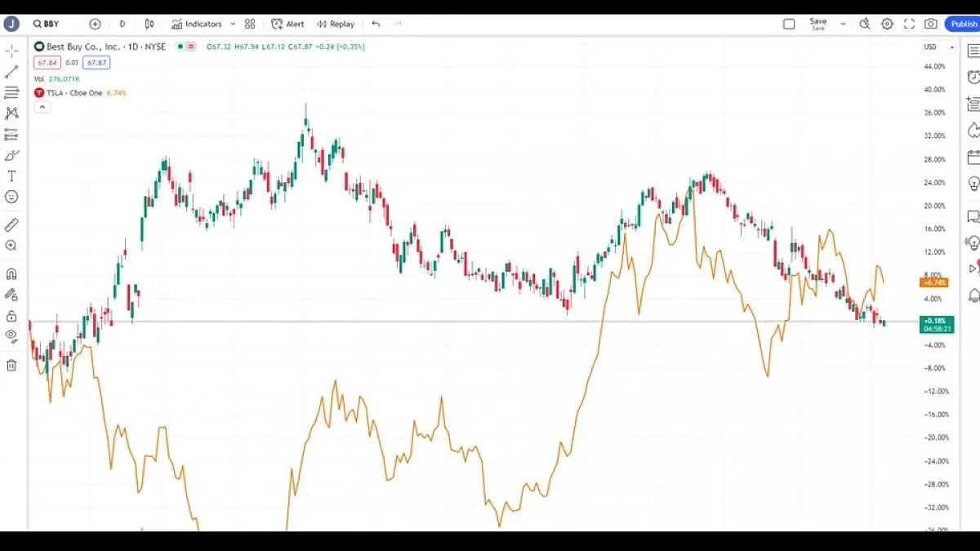Viewport: 980px width, 551px height.
Task: Open the economic calendar panel
Action: [x=972, y=158]
